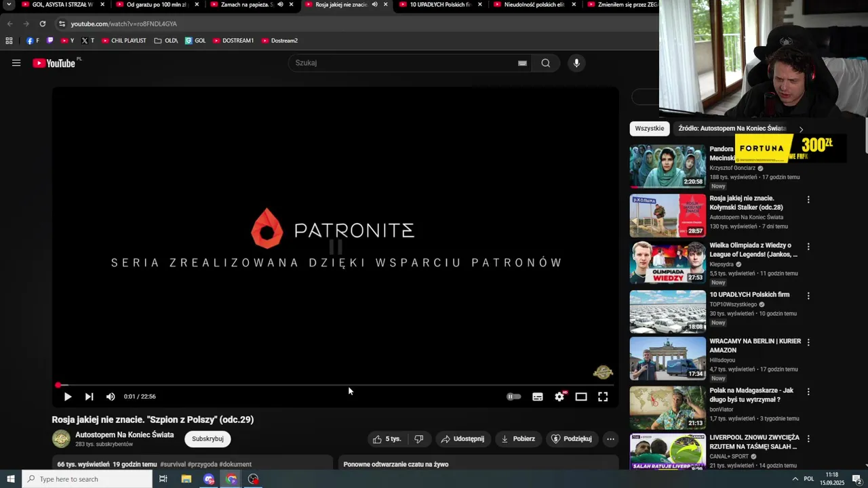
Task: Open the CHIL PLAYLIST bookmark
Action: [124, 41]
